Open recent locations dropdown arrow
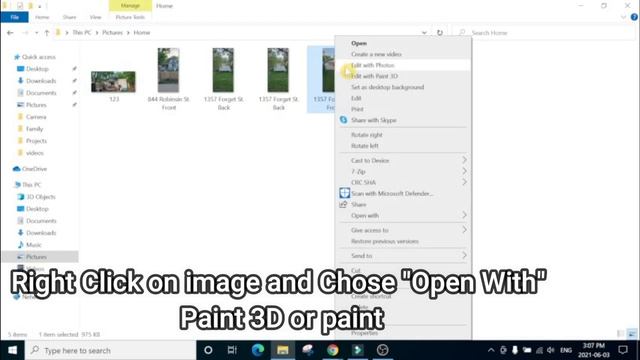 click(x=36, y=33)
